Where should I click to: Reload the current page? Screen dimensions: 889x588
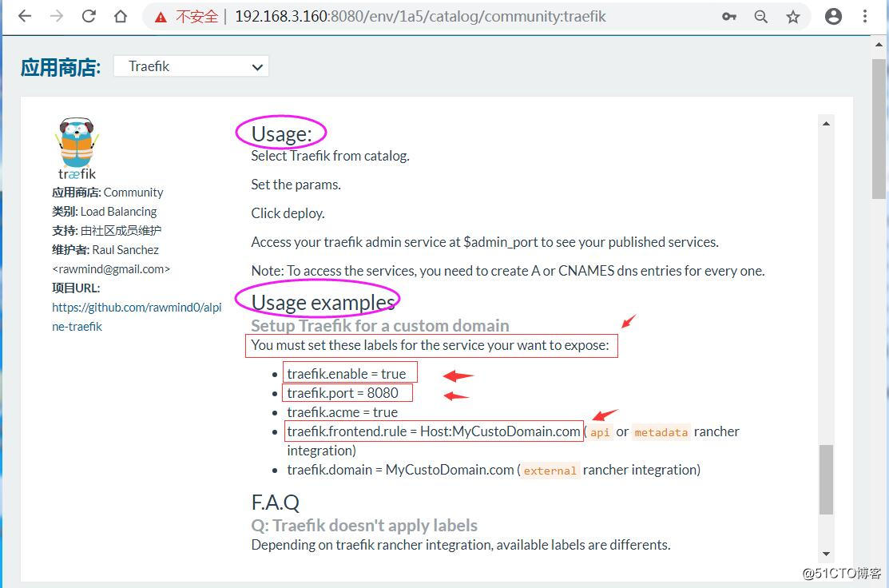click(x=89, y=16)
